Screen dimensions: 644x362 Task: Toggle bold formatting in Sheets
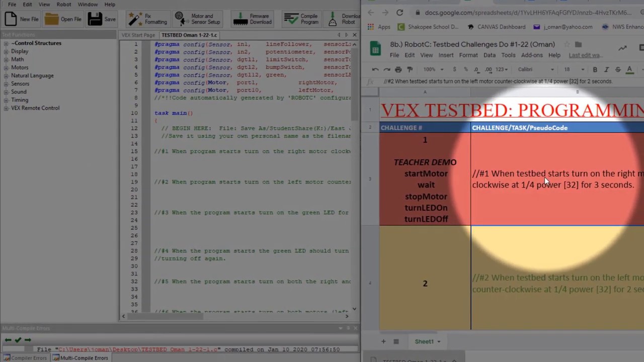pyautogui.click(x=595, y=69)
